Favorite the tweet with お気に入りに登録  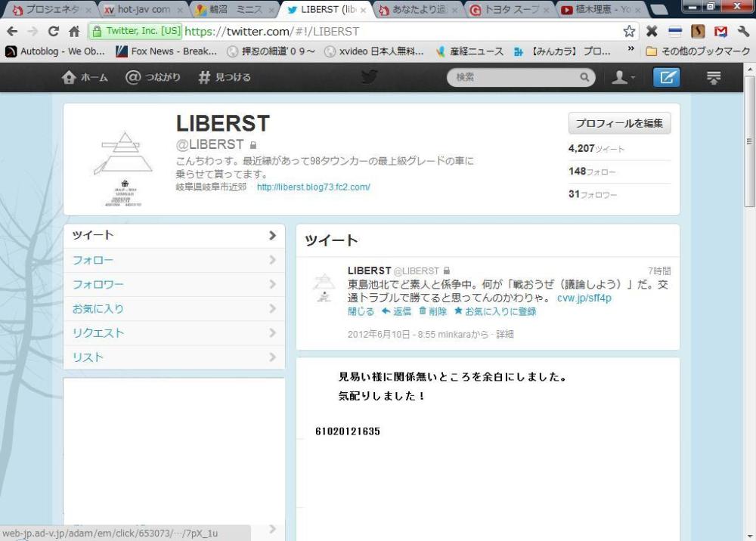pyautogui.click(x=495, y=312)
